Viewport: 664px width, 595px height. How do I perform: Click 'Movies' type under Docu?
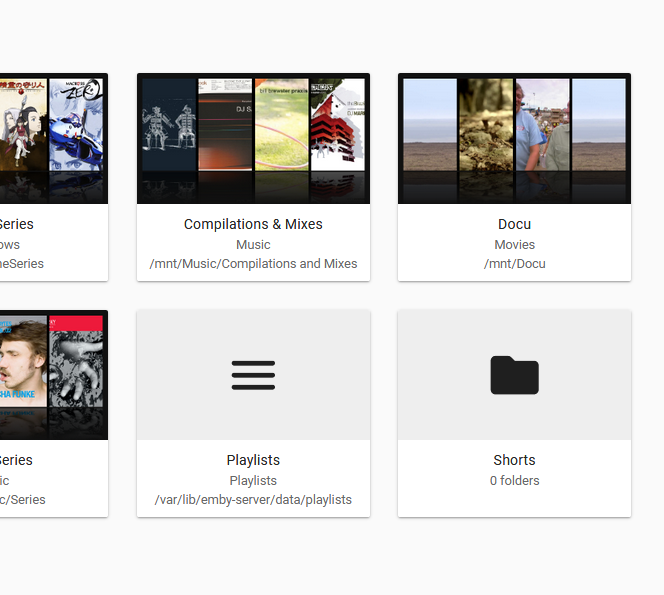point(515,245)
